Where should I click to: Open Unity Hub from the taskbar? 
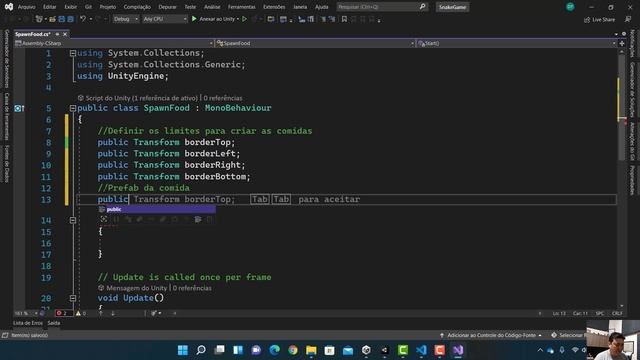tap(366, 350)
